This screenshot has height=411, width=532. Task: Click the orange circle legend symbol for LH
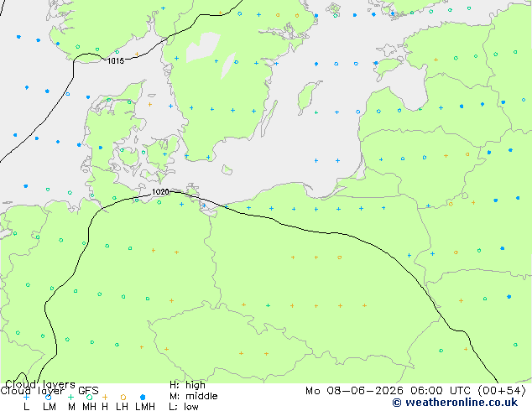pos(123,397)
